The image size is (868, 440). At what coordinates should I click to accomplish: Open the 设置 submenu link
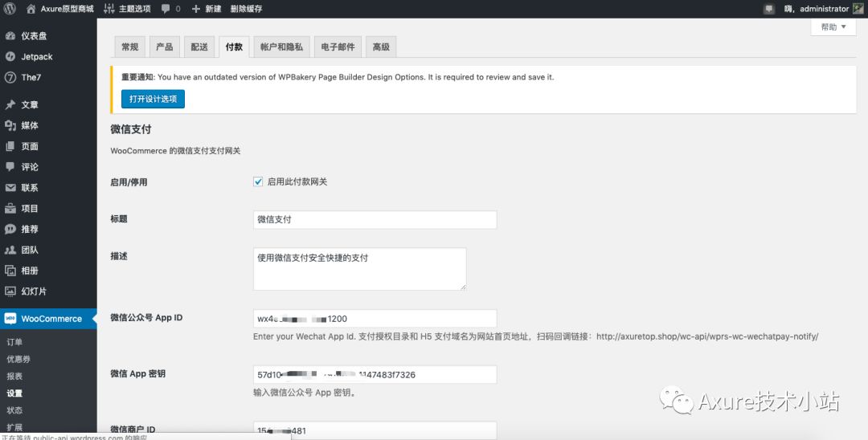(x=14, y=393)
